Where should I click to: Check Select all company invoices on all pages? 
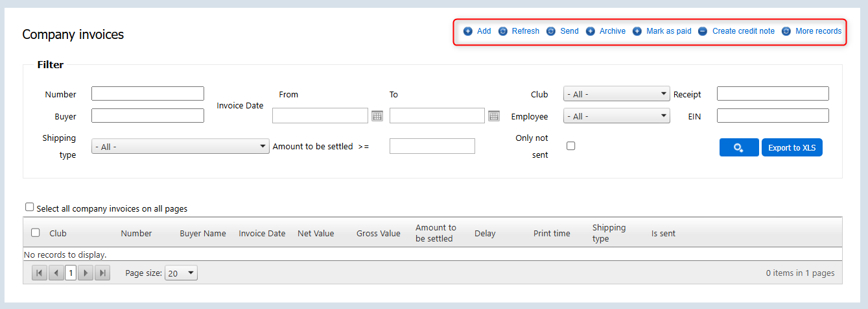point(29,207)
